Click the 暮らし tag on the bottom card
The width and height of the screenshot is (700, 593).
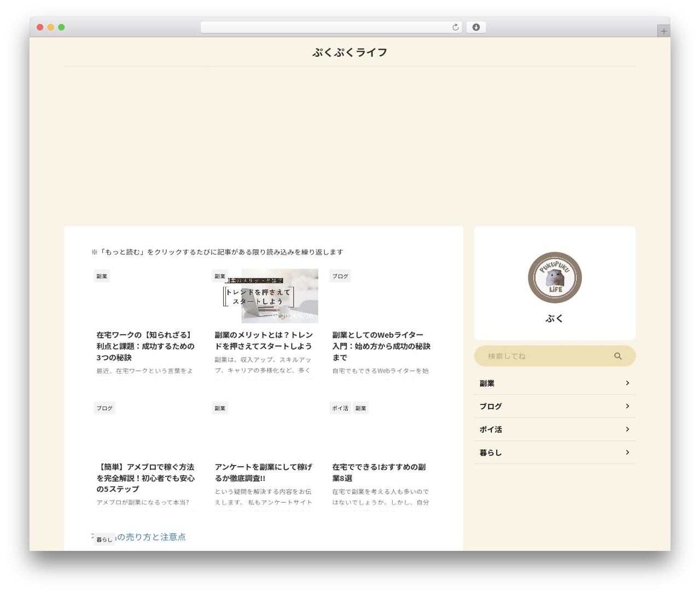click(x=104, y=539)
